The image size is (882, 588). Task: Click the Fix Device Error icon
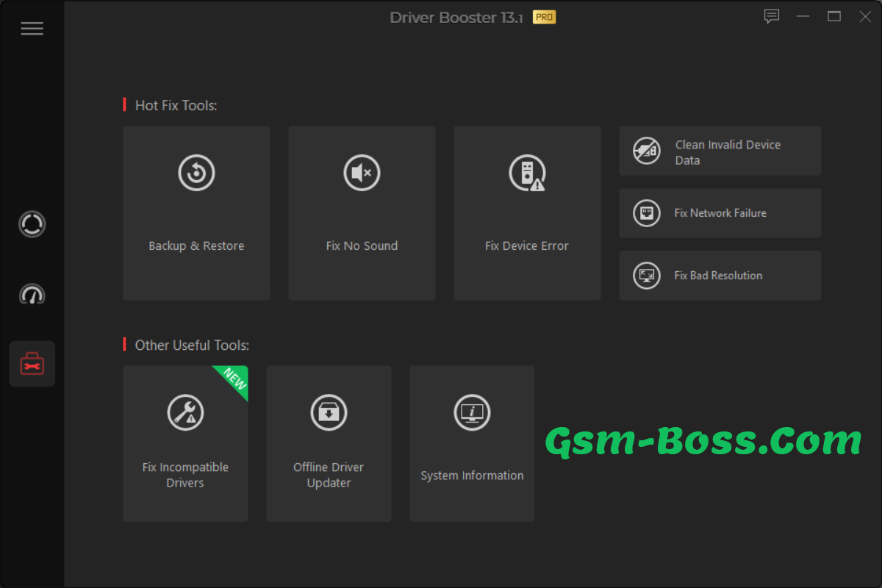click(x=527, y=173)
